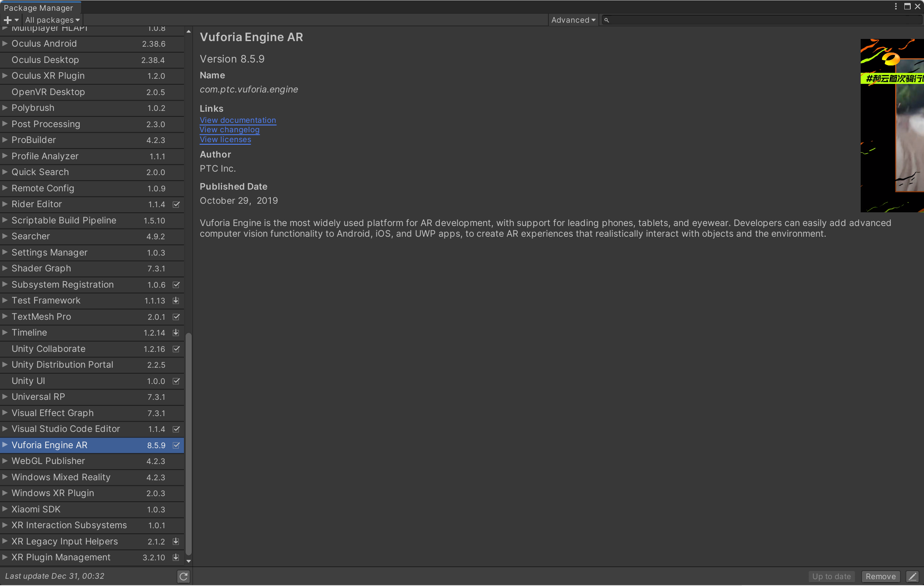924x586 pixels.
Task: Open the Advanced dropdown menu
Action: pos(573,20)
